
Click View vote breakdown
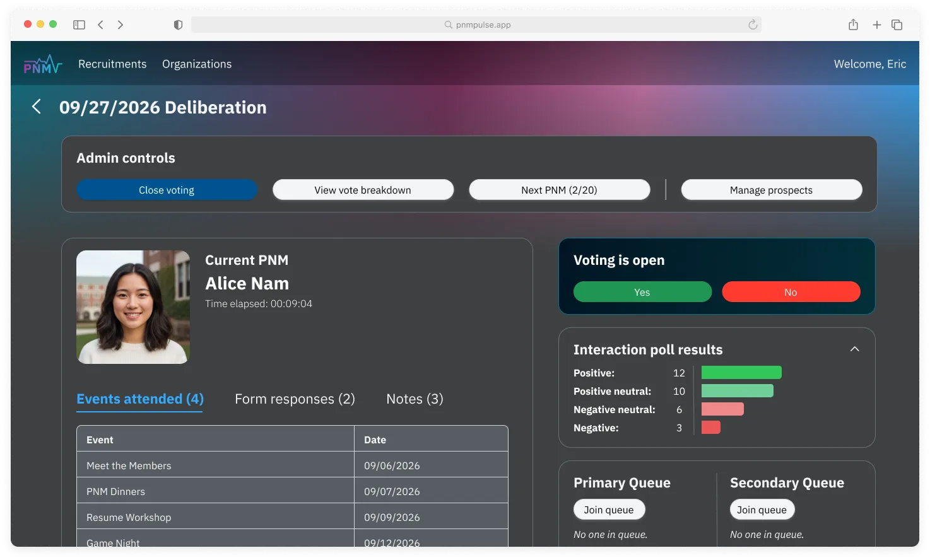pos(363,189)
